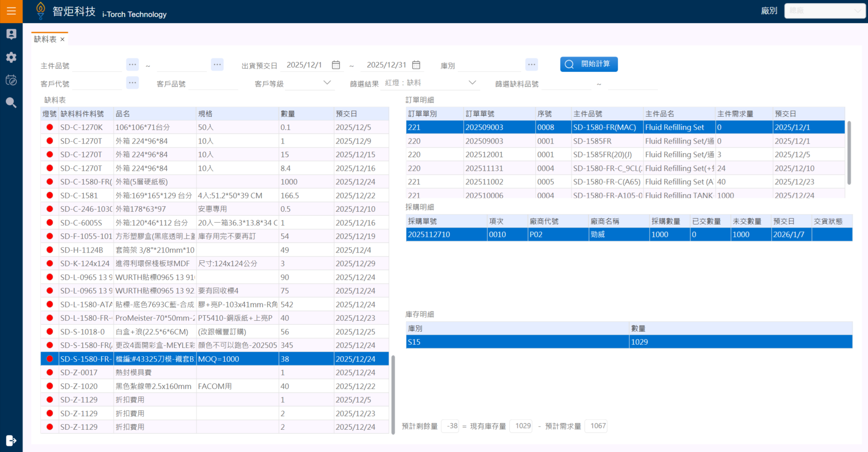Open calendar picker for end date 2025/12/31
868x452 pixels.
[x=416, y=65]
